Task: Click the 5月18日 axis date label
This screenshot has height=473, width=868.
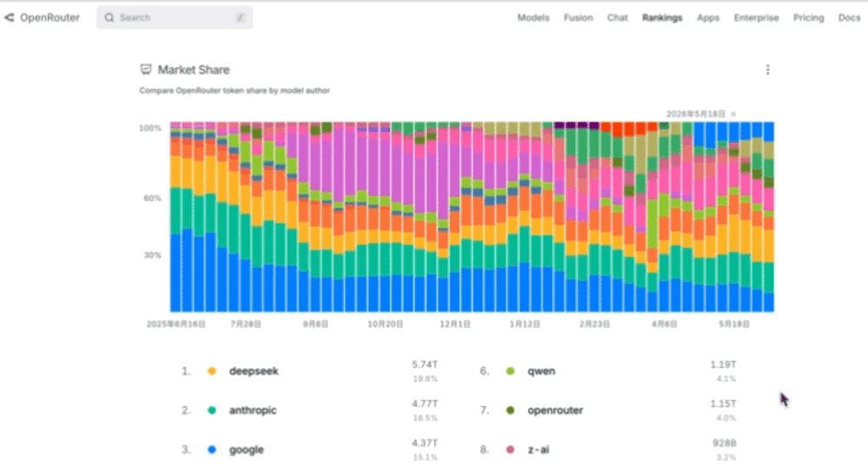Action: (x=734, y=325)
